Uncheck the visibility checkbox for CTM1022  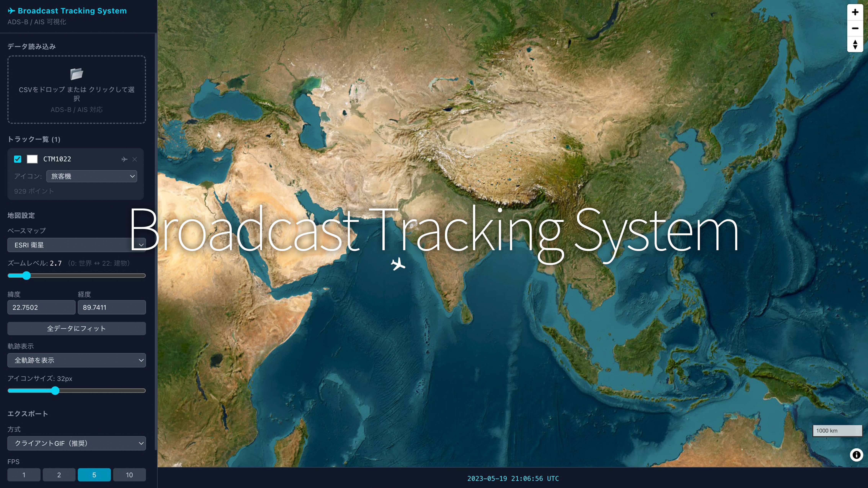pyautogui.click(x=18, y=159)
